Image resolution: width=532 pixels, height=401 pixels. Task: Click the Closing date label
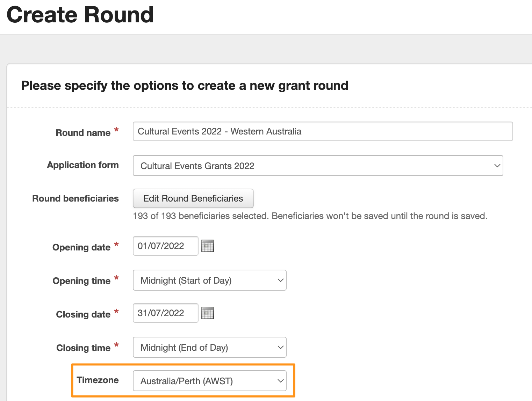coord(83,314)
